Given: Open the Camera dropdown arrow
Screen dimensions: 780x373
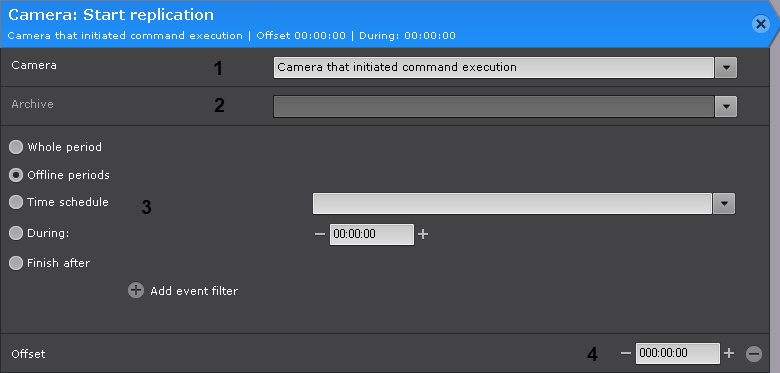Looking at the screenshot, I should point(726,68).
